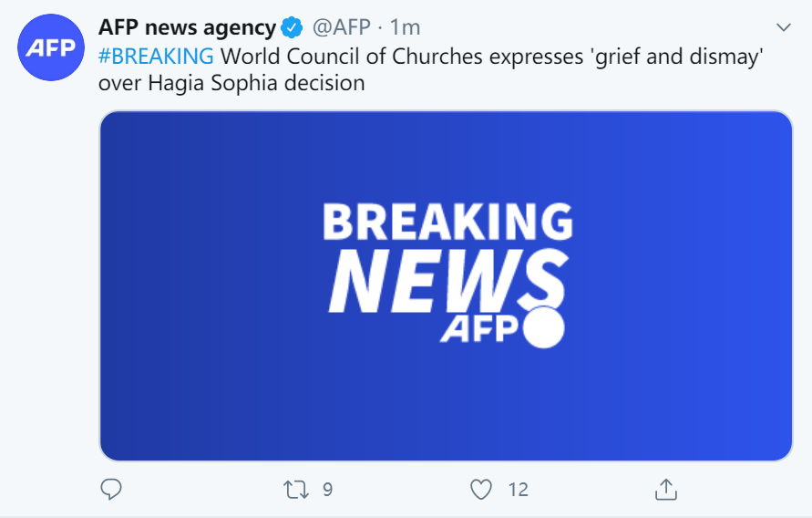View the retweet count of 9
The height and width of the screenshot is (518, 812).
[327, 490]
